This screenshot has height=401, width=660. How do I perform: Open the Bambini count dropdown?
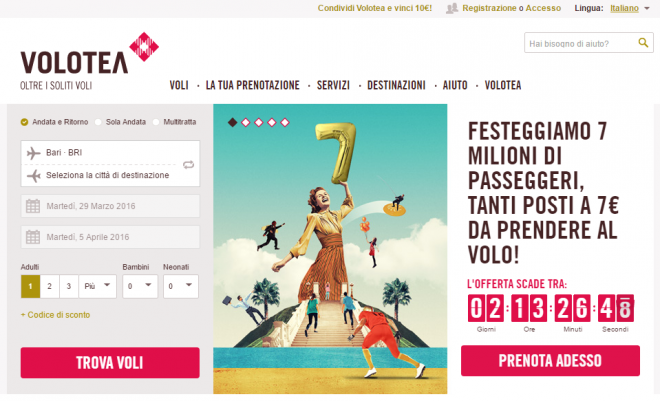coord(140,286)
